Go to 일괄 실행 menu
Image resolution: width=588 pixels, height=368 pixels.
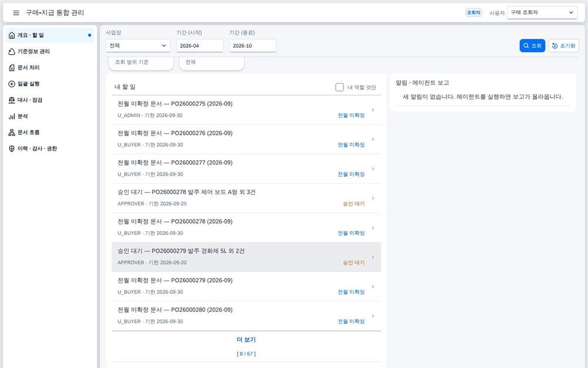coord(50,84)
